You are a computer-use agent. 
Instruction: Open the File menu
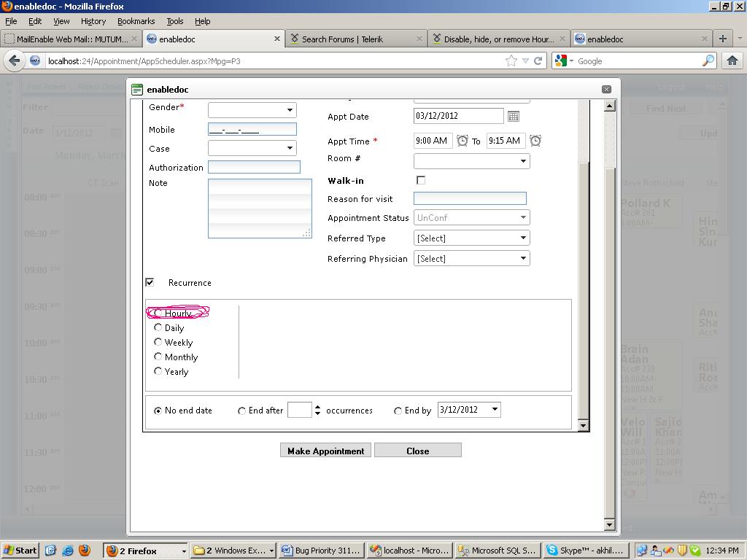tap(11, 21)
